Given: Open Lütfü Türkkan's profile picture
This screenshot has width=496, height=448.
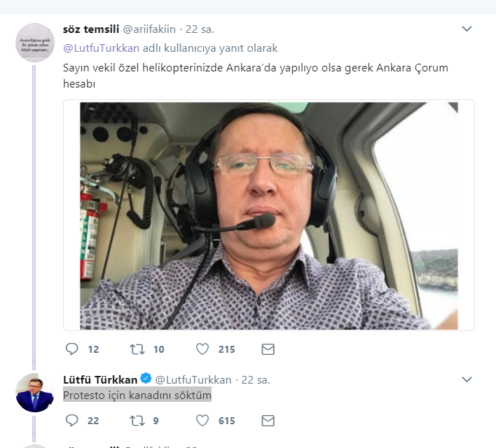Looking at the screenshot, I should pyautogui.click(x=35, y=393).
